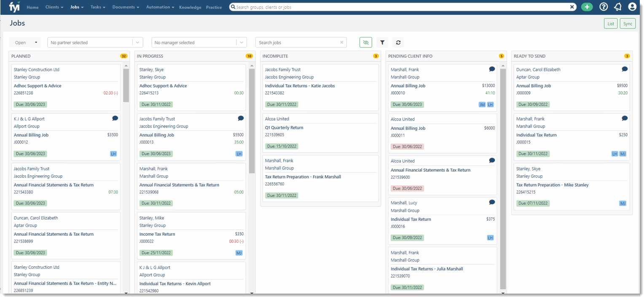Image resolution: width=644 pixels, height=297 pixels.
Task: Expand the No partner selected dropdown
Action: [x=138, y=43]
